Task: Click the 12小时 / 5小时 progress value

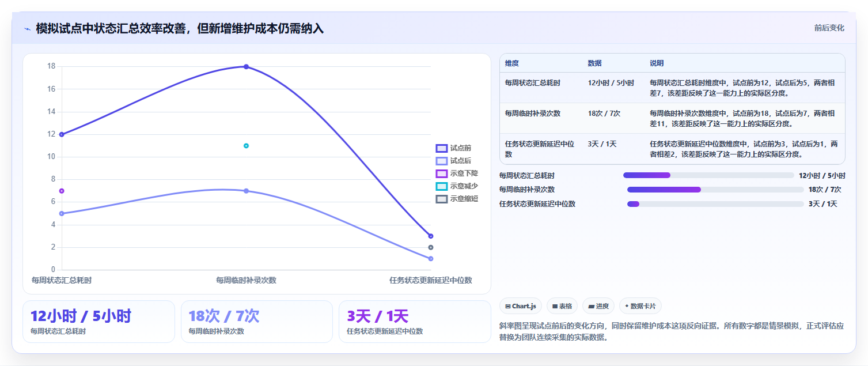Action: pyautogui.click(x=822, y=175)
